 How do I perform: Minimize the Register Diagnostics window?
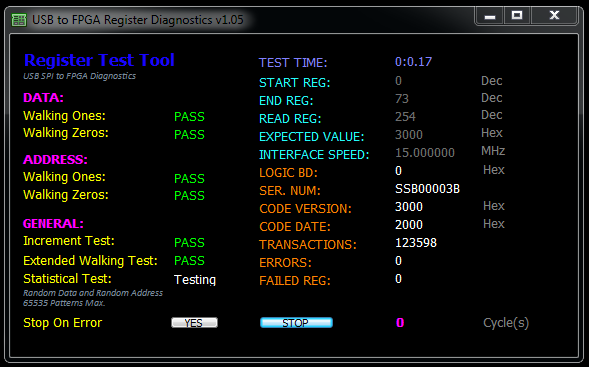[x=489, y=16]
